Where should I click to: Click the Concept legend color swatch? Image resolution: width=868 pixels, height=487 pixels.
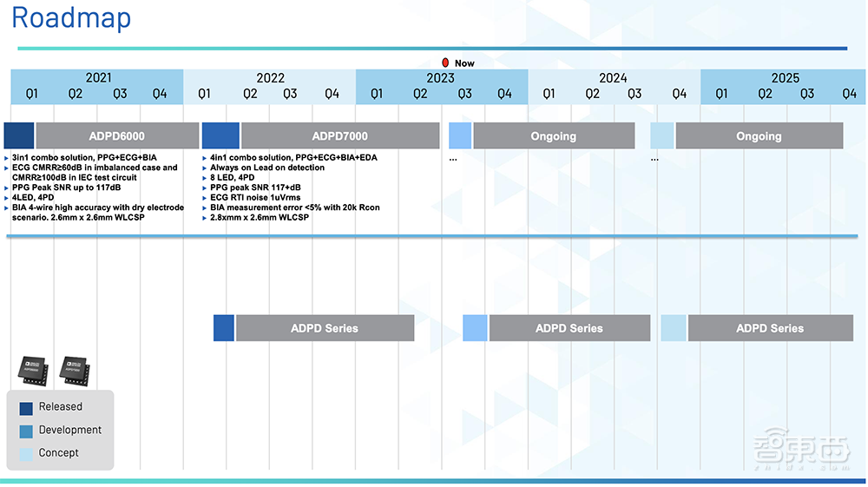(x=26, y=454)
